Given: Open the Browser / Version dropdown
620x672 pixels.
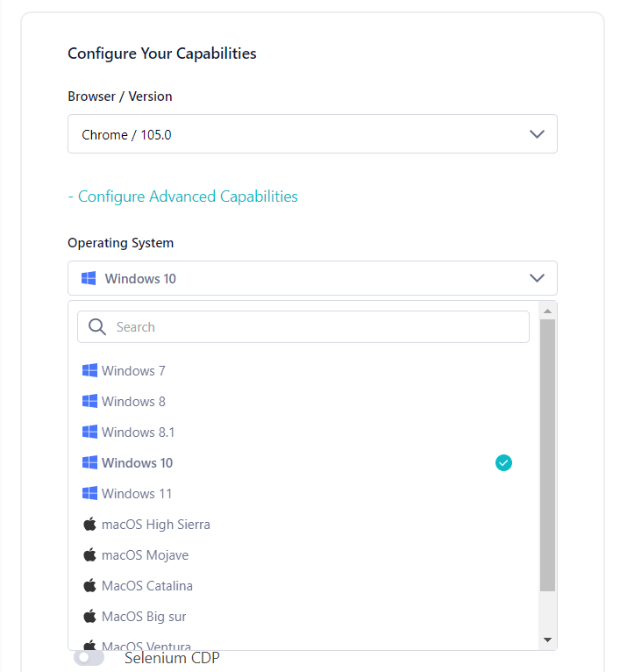Looking at the screenshot, I should [312, 134].
